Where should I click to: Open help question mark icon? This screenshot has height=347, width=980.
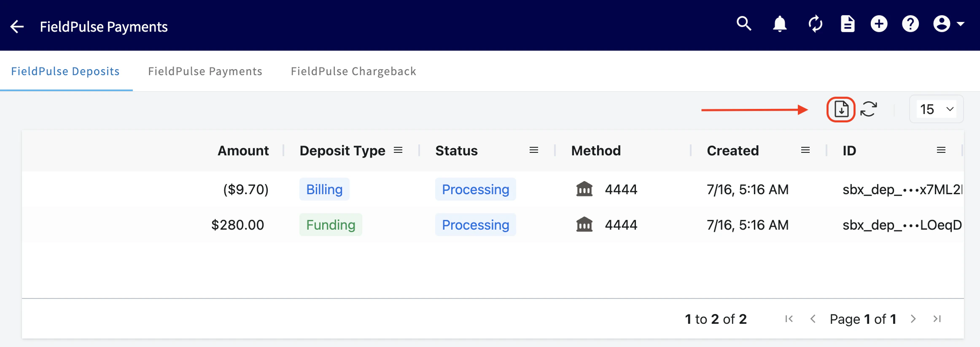910,24
